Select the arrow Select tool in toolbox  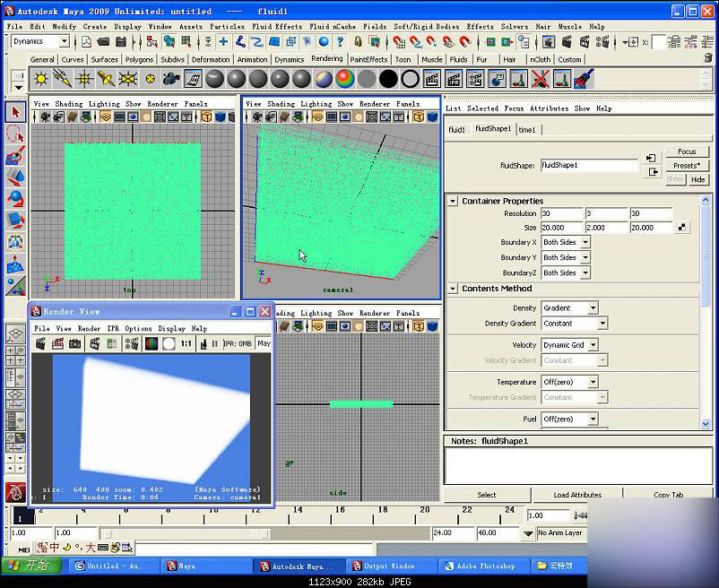14,112
